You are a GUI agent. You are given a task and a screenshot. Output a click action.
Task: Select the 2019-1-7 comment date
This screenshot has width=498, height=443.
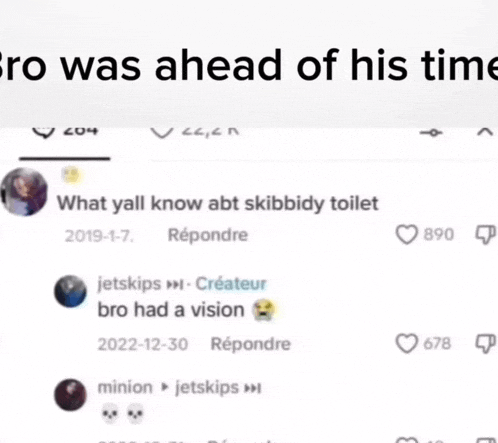(x=99, y=236)
